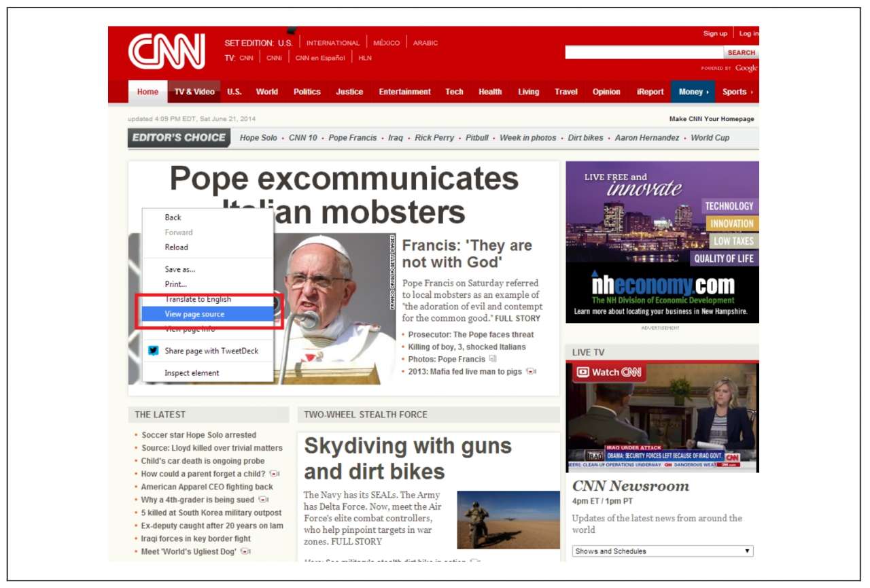This screenshot has width=870, height=588.
Task: Go to the World section tab
Action: 266,92
